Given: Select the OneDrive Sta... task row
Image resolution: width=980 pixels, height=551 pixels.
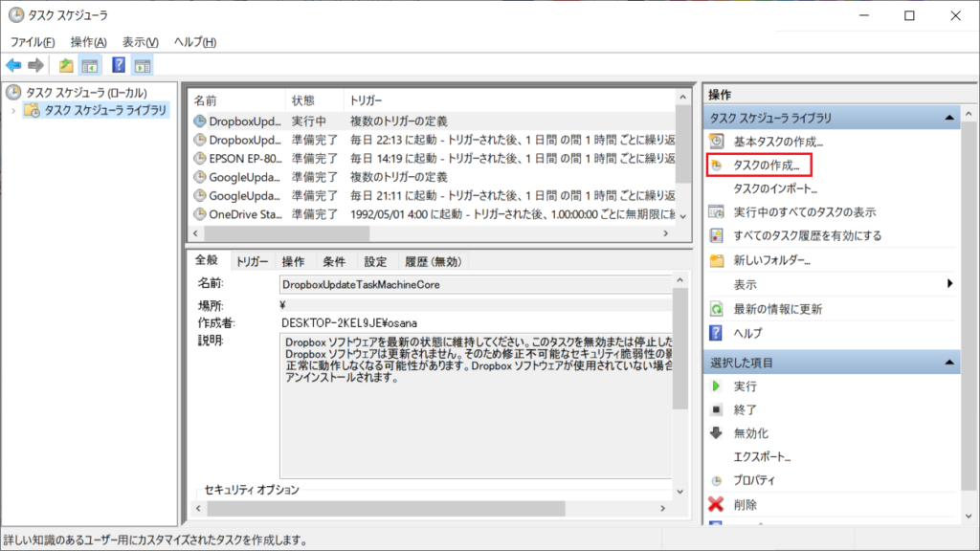Looking at the screenshot, I should coord(433,214).
